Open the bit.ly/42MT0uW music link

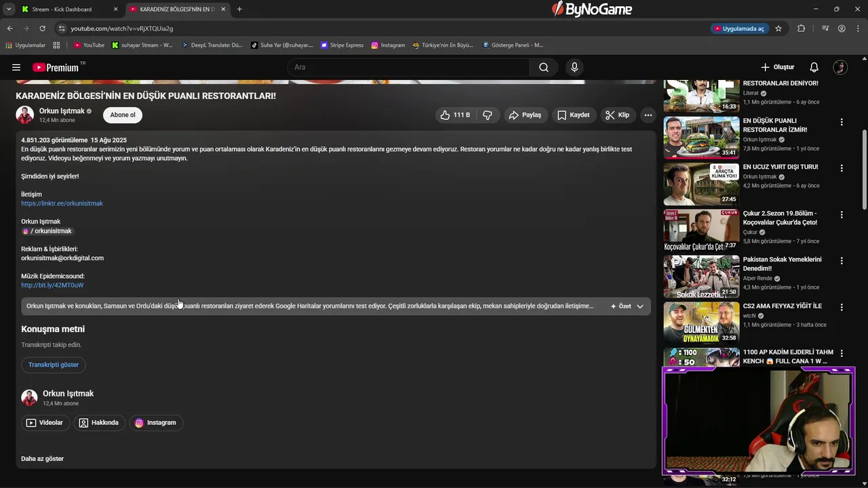tap(52, 285)
